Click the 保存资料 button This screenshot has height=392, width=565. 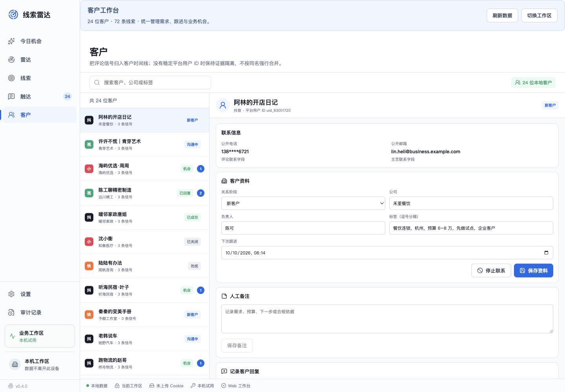534,270
